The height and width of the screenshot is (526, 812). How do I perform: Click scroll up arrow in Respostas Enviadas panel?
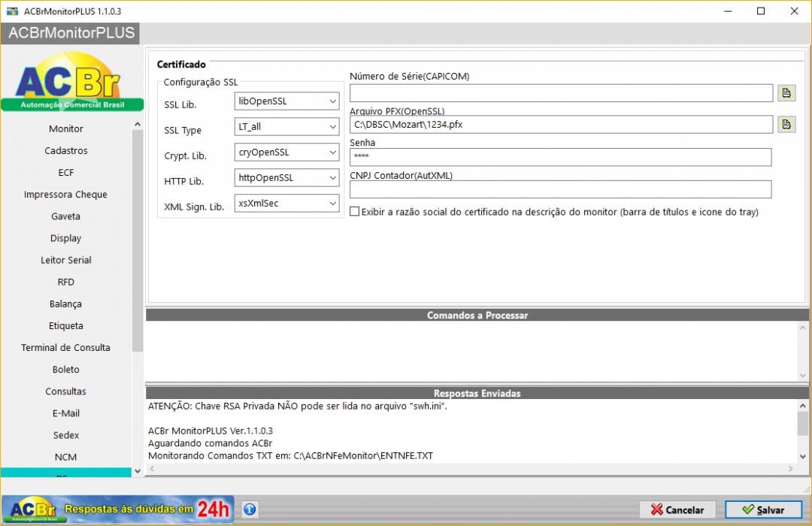[803, 407]
